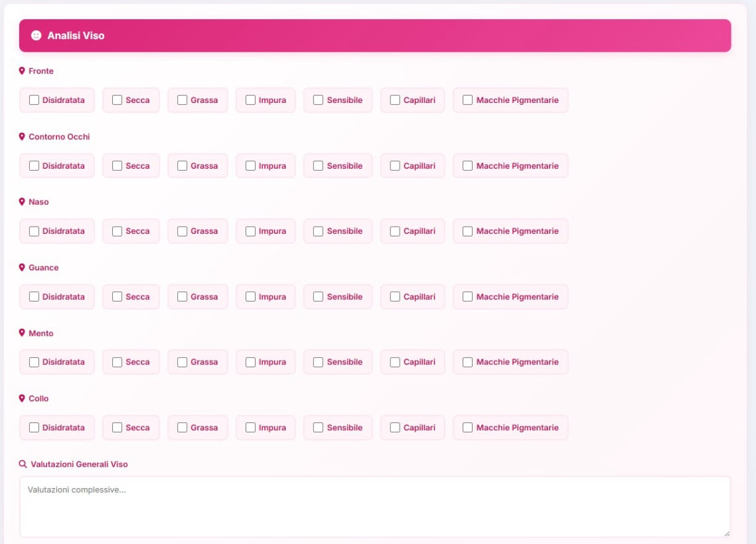756x544 pixels.
Task: Check Impura in the Collo row
Action: pyautogui.click(x=250, y=428)
